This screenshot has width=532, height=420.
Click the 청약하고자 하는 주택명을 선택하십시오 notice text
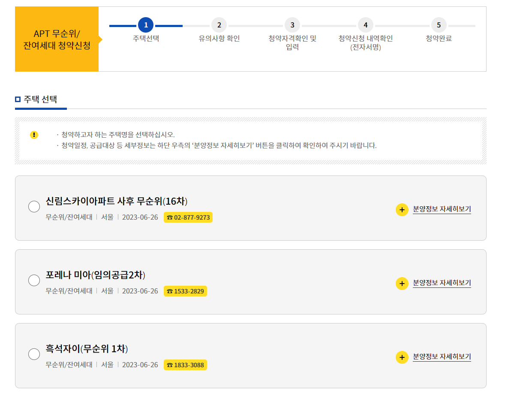click(x=118, y=135)
